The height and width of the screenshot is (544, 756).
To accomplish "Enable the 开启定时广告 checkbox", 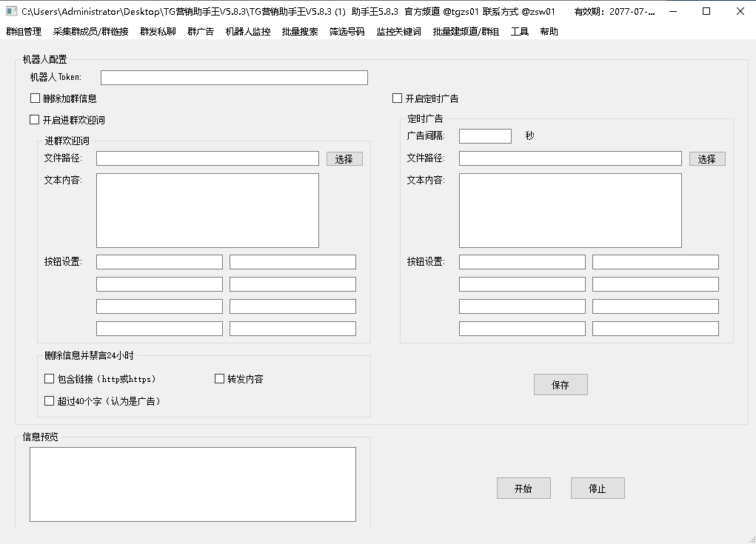I will coord(398,98).
